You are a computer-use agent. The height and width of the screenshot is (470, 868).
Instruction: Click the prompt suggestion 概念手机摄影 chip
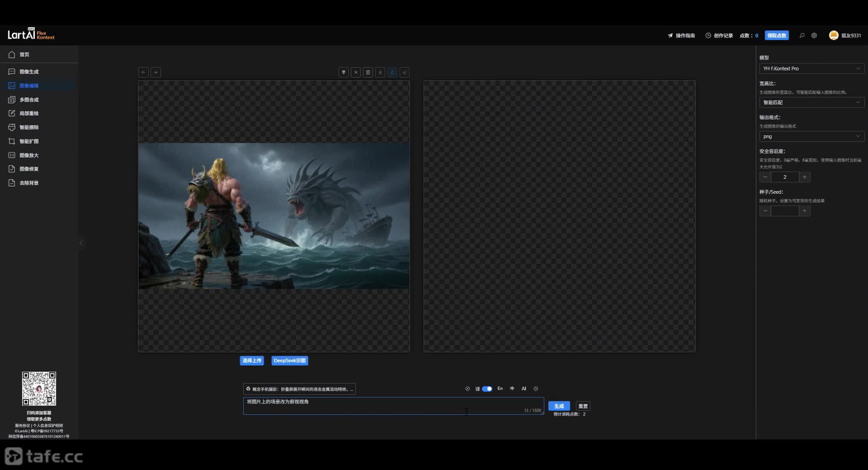tap(299, 389)
